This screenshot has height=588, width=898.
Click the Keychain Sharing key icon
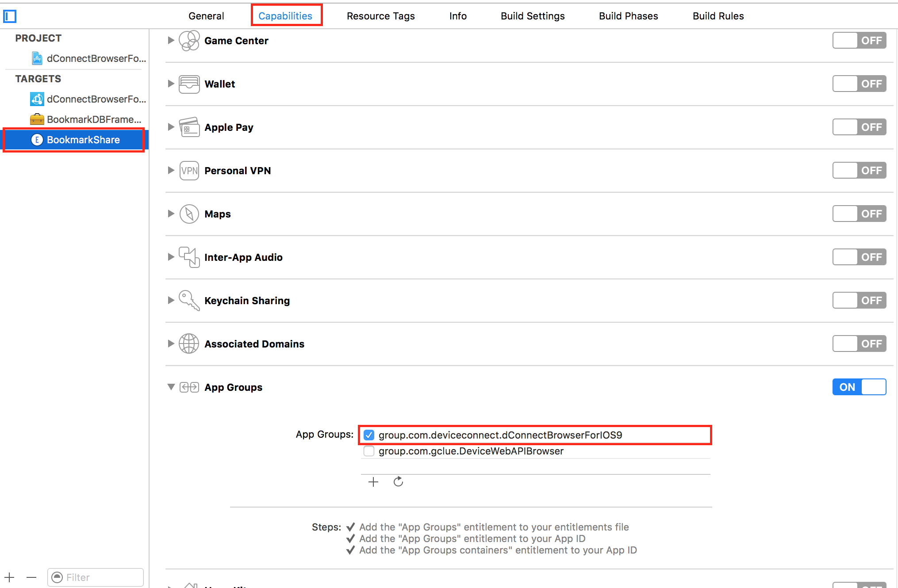pyautogui.click(x=189, y=301)
